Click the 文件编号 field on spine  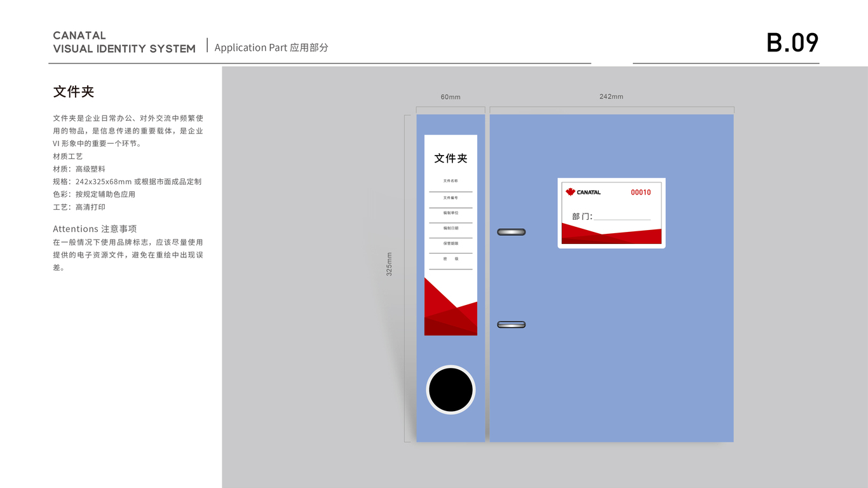[x=451, y=201]
